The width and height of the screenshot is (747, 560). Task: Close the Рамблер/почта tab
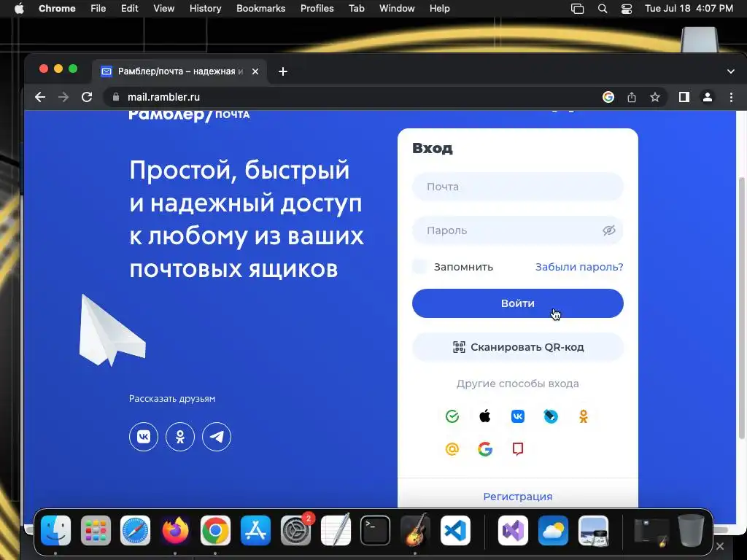click(255, 71)
